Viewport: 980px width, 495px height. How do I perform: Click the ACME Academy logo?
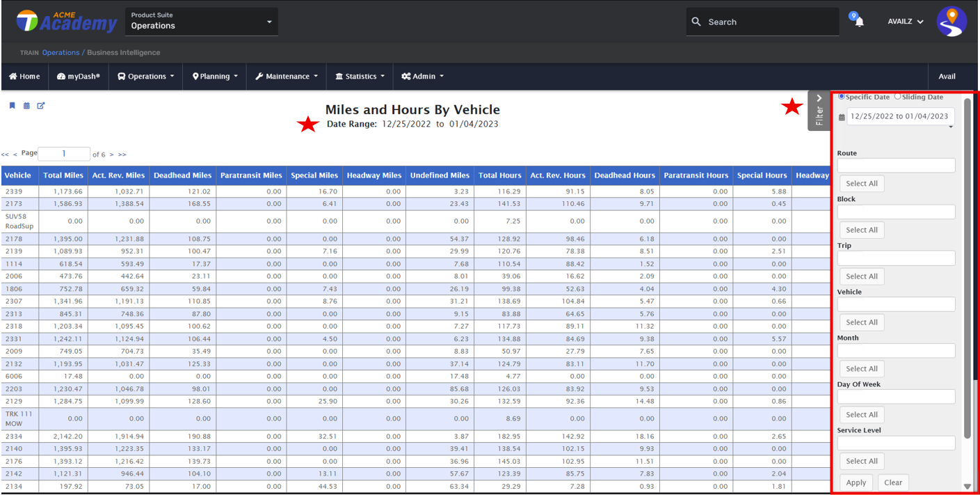pyautogui.click(x=67, y=22)
